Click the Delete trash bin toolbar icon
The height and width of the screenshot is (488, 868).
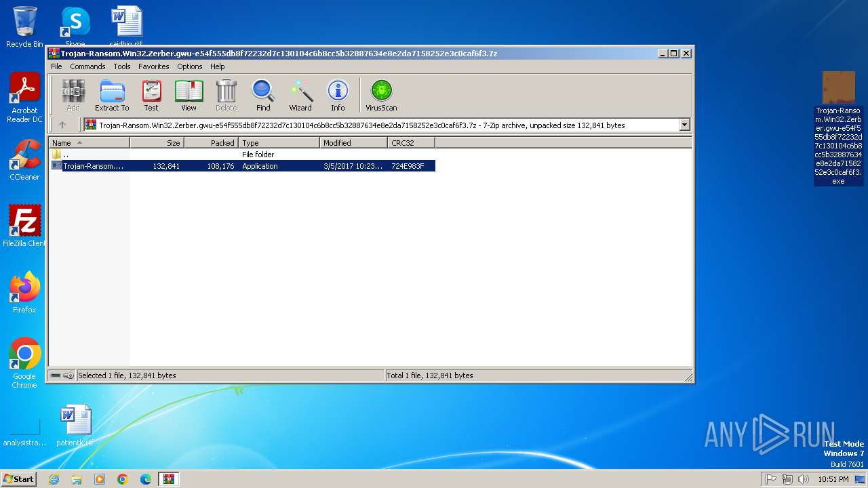(226, 95)
